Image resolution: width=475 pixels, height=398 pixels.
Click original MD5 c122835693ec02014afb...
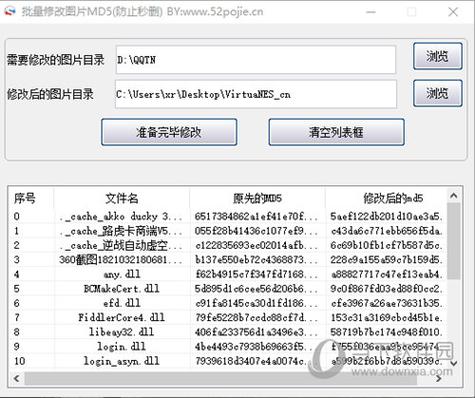(x=256, y=245)
